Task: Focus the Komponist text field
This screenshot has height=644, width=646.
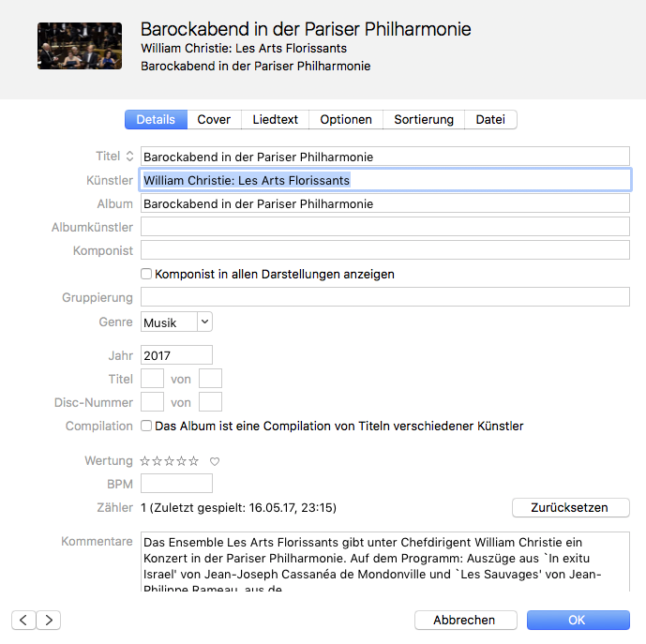Action: [384, 250]
